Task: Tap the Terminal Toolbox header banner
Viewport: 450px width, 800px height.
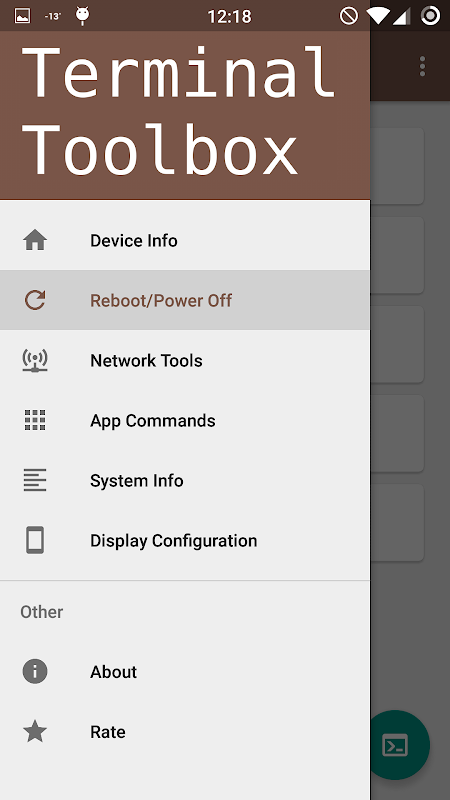Action: click(185, 115)
